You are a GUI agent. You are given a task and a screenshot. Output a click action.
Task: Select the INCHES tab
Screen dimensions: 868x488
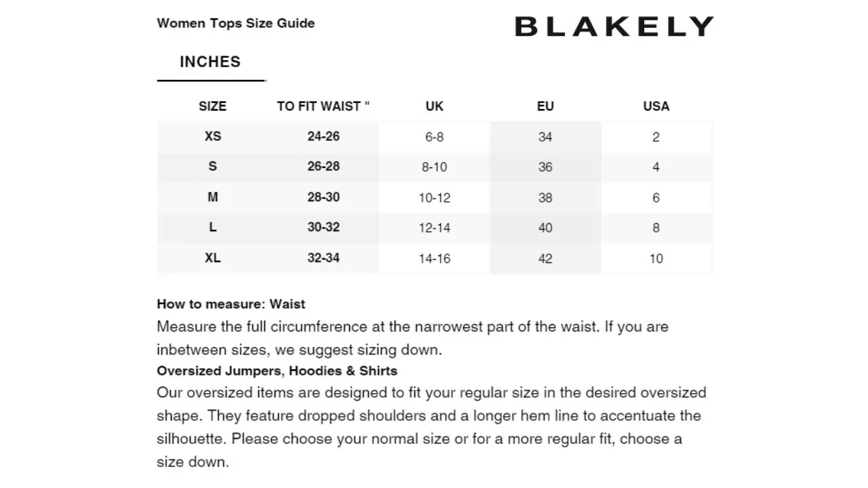(210, 62)
